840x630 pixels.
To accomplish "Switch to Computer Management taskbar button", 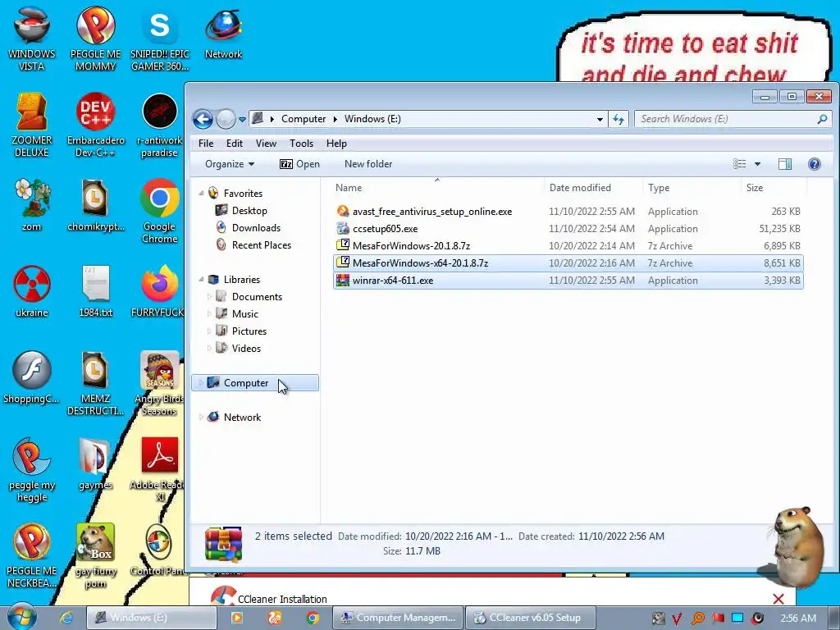I will pyautogui.click(x=398, y=618).
